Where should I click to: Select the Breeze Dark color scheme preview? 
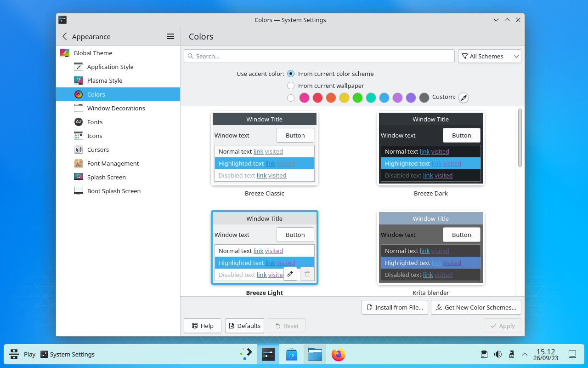tap(431, 149)
